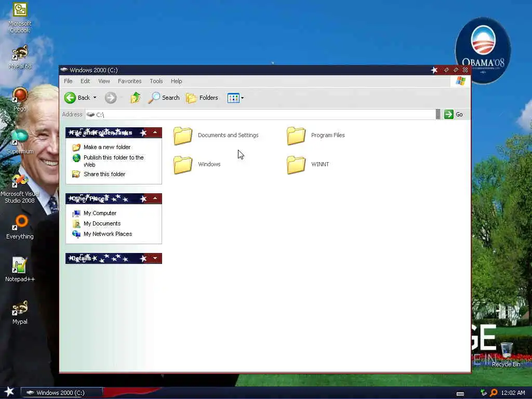Click the address bar field

260,114
